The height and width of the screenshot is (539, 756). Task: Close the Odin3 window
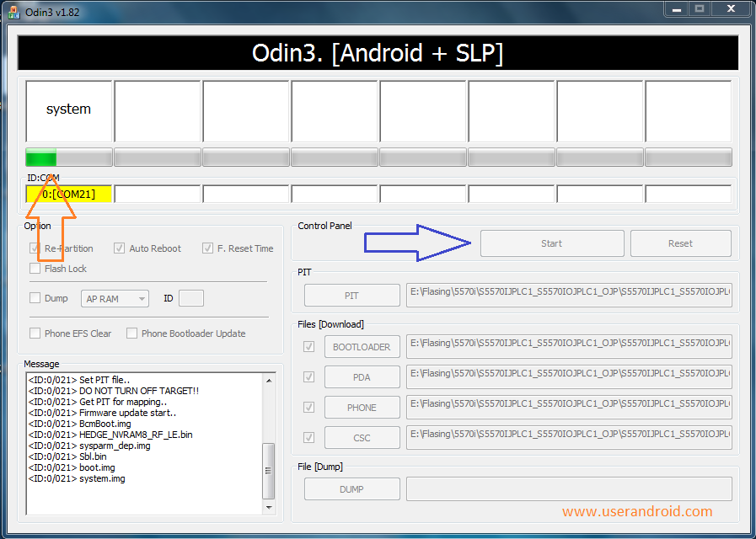731,8
